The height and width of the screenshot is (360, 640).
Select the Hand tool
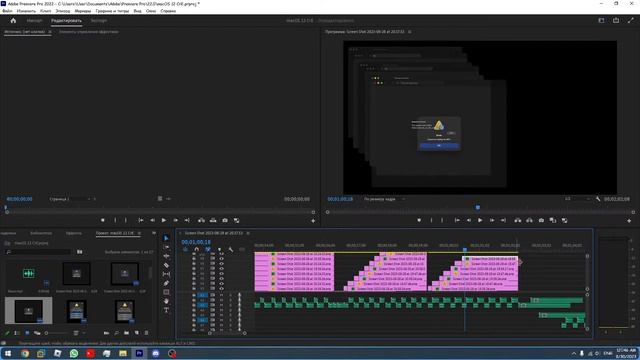coord(166,301)
